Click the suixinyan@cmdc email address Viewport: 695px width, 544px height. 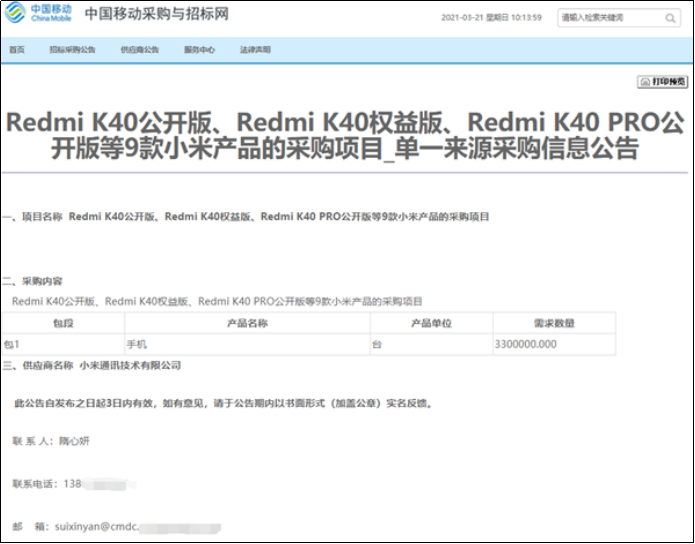click(x=137, y=527)
